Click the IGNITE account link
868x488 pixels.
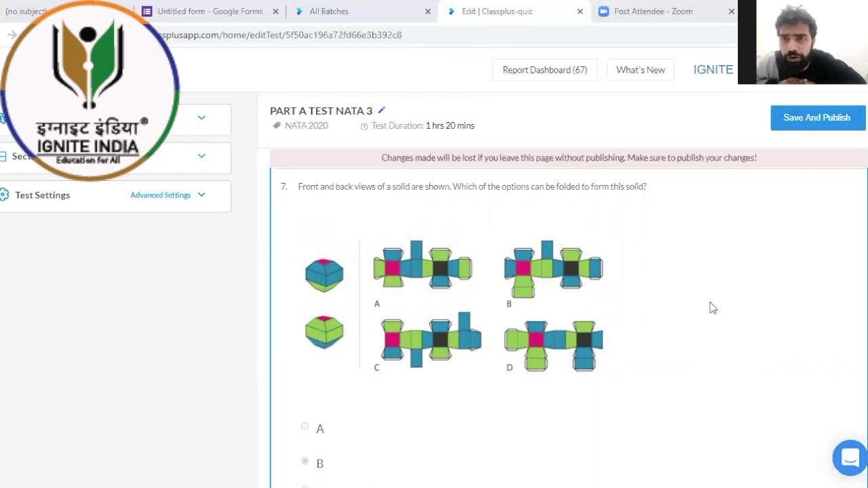pos(713,70)
